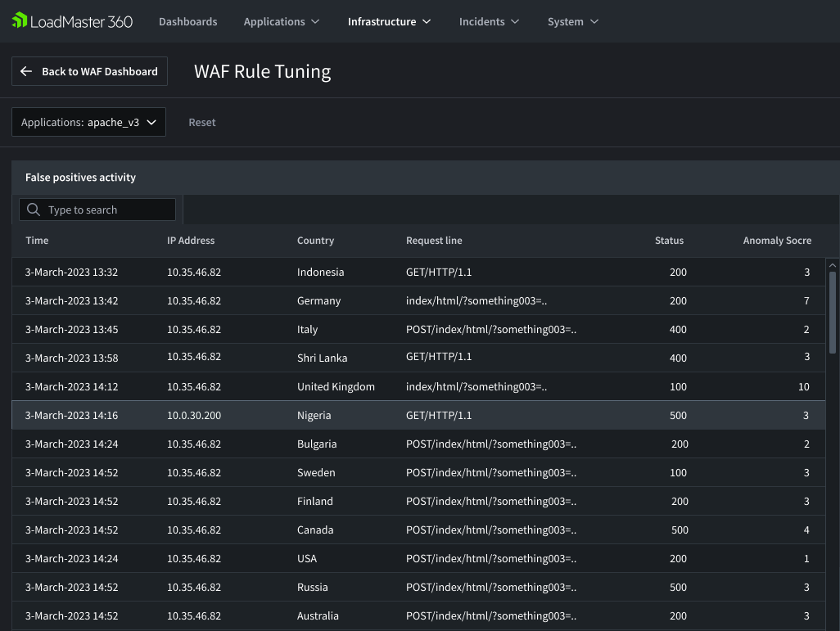This screenshot has width=840, height=631.
Task: Click the magnifier icon in the search box
Action: tap(34, 210)
